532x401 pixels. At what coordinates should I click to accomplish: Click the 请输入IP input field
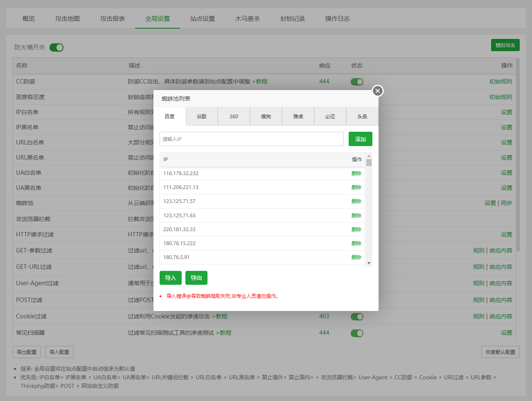[x=251, y=139]
